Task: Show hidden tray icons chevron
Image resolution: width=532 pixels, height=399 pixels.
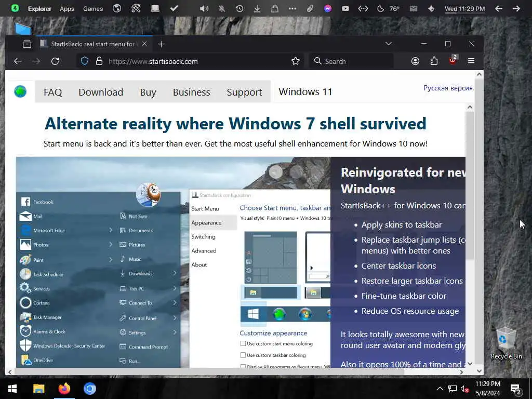Action: [x=440, y=389]
